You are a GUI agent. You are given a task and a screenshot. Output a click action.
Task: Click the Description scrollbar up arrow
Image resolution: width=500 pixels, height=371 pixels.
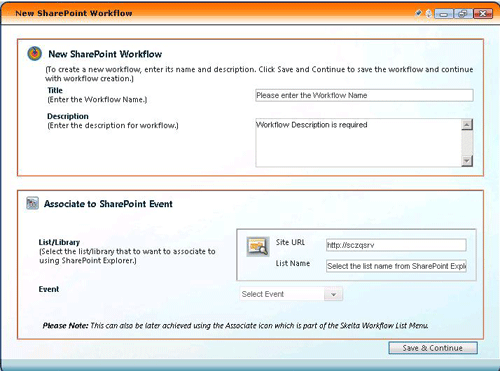pyautogui.click(x=467, y=125)
